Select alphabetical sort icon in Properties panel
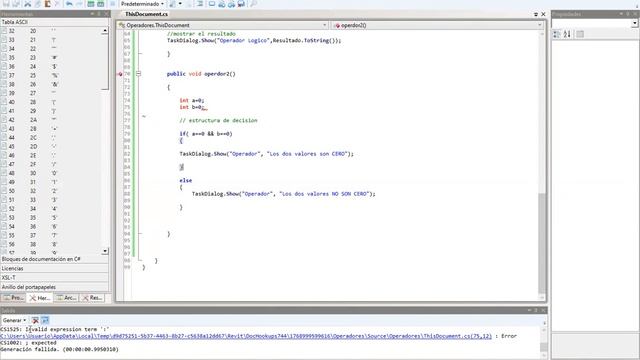The image size is (640, 360). pyautogui.click(x=567, y=34)
